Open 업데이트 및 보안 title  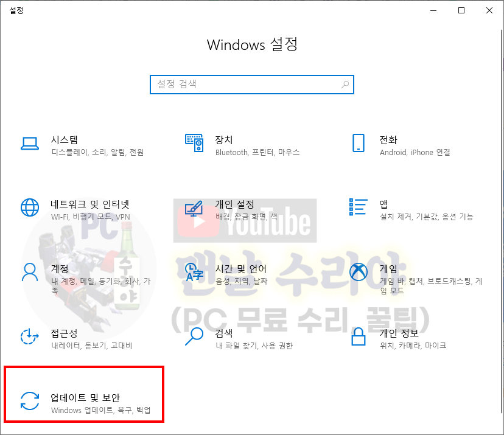pyautogui.click(x=85, y=398)
